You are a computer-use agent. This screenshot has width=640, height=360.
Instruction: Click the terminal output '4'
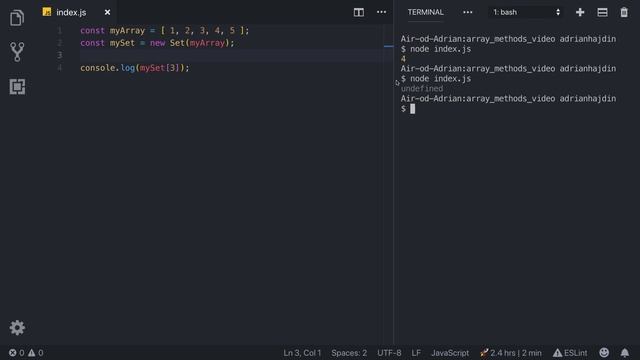pyautogui.click(x=403, y=59)
